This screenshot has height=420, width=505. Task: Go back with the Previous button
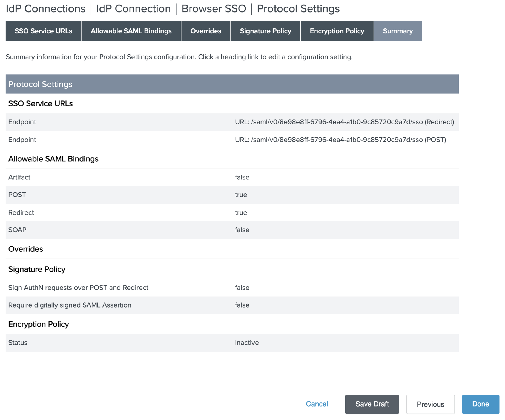point(430,404)
